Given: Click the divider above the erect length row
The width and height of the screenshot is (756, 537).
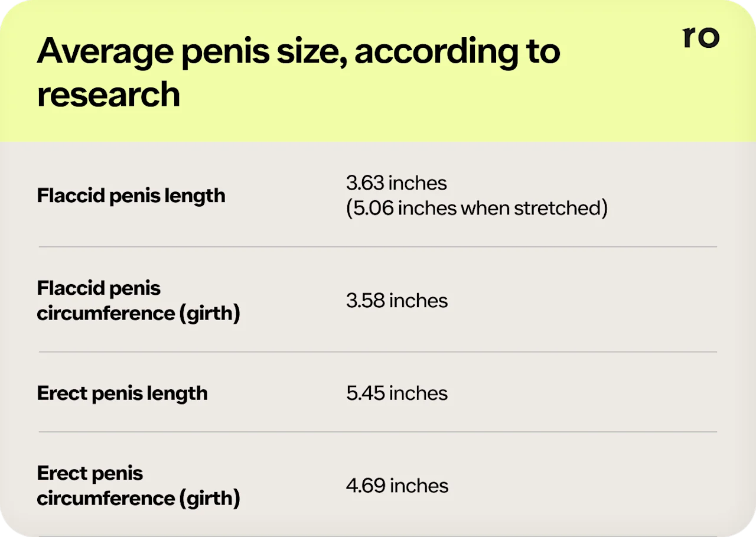Looking at the screenshot, I should 378,352.
